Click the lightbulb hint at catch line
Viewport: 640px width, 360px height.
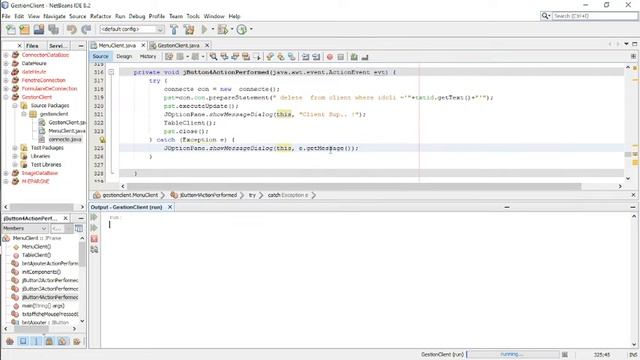pos(102,140)
